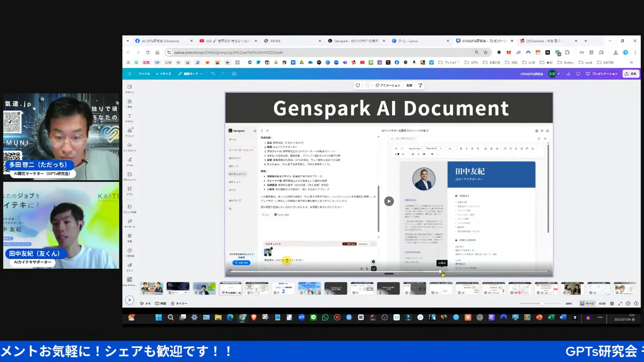Open the Charts (グラフ) sidebar panel
The image size is (644, 362).
(x=130, y=267)
